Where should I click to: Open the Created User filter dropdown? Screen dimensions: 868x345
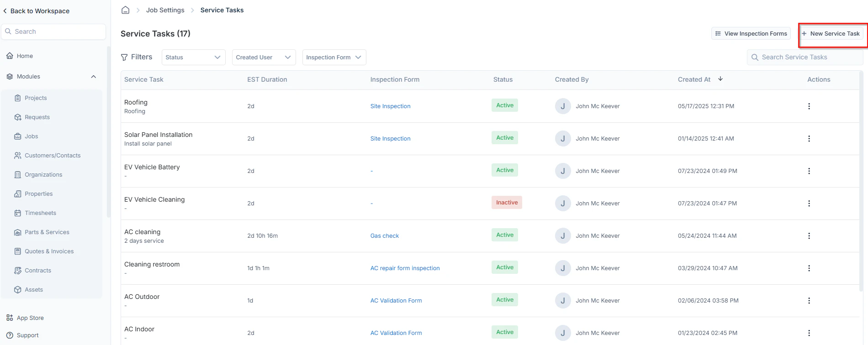coord(264,57)
